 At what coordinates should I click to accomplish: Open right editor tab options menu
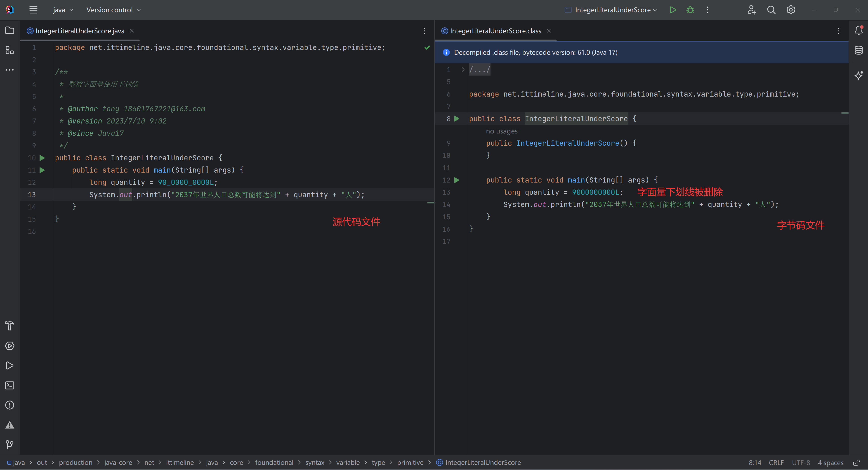839,31
